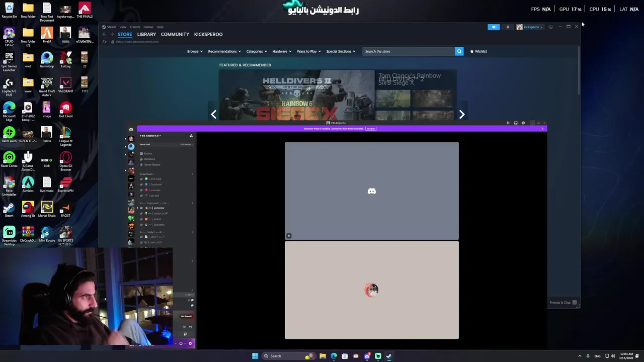Open Logitech G HUB desktop icon
Image resolution: width=644 pixels, height=362 pixels.
coord(9,87)
